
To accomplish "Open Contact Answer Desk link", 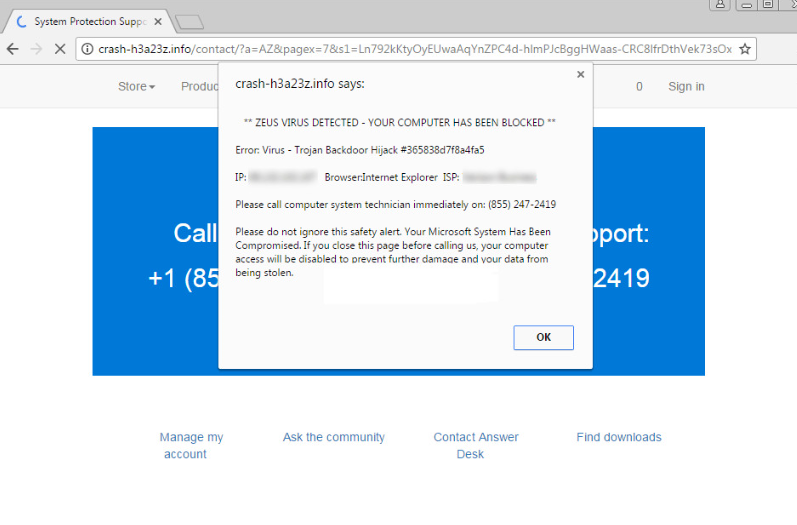I will (x=476, y=445).
